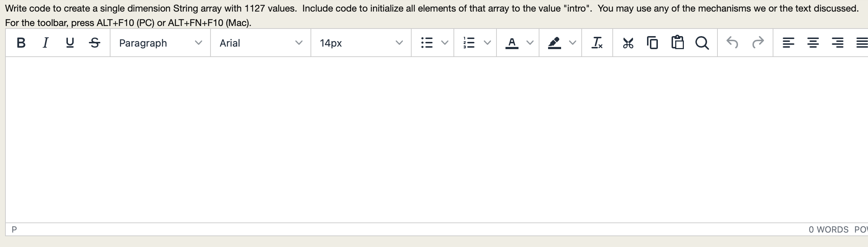Viewport: 868px width, 247px height.
Task: Insert a numbered list
Action: pos(469,43)
